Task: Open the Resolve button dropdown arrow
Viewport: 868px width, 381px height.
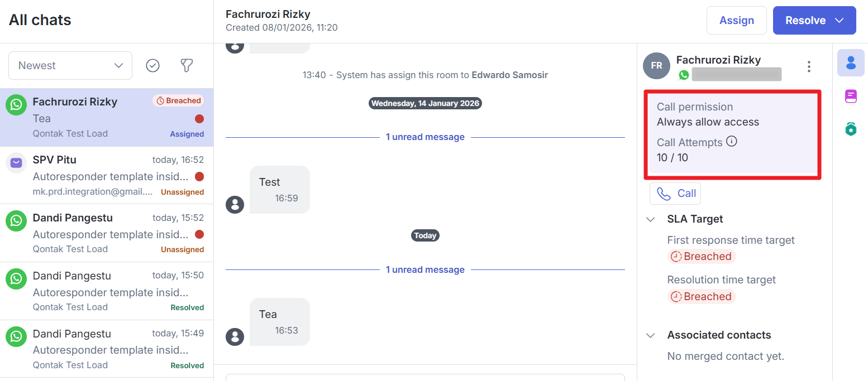Action: pos(839,21)
